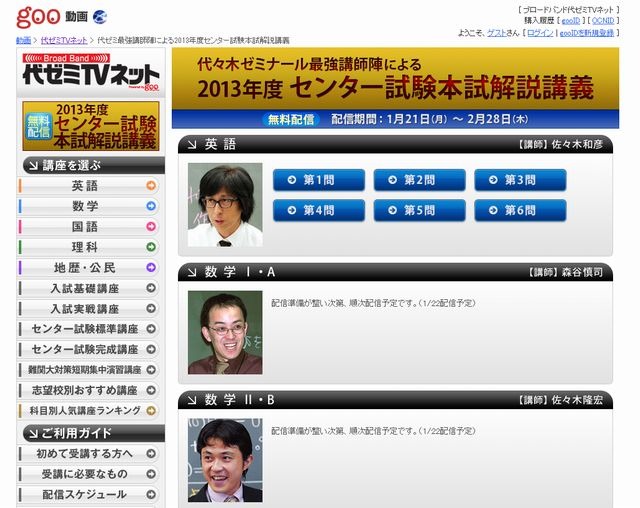Screen dimensions: 640x508
Task: Open the 配信スケジュール page
Action: click(x=89, y=494)
